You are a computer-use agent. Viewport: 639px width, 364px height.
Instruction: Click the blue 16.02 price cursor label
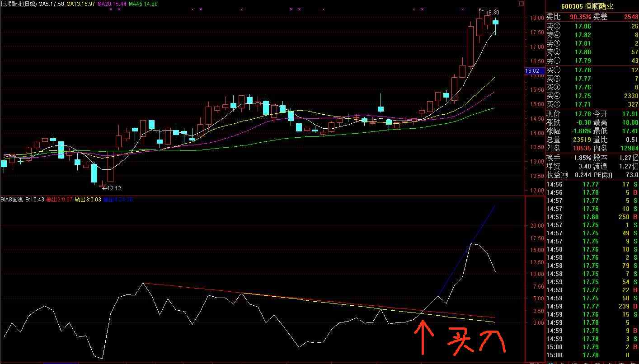[x=532, y=71]
